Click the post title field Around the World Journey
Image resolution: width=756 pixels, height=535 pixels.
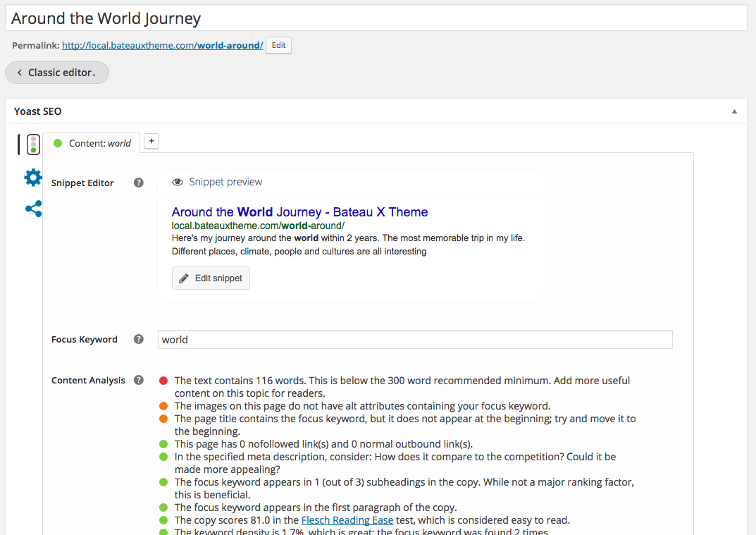coord(376,18)
